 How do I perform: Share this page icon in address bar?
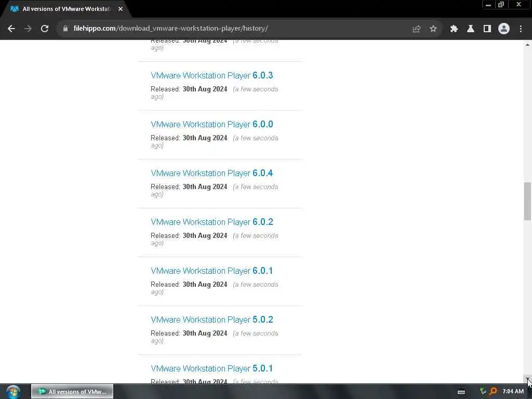pyautogui.click(x=416, y=29)
